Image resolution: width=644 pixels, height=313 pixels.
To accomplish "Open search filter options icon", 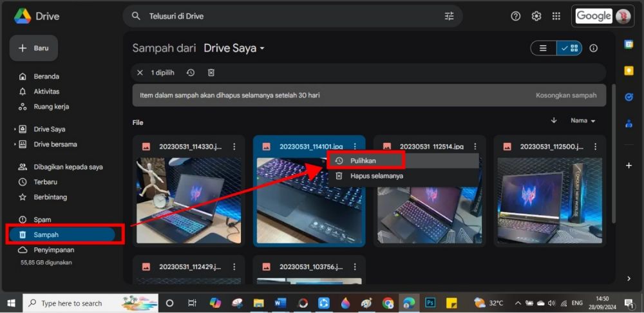I will 450,17.
